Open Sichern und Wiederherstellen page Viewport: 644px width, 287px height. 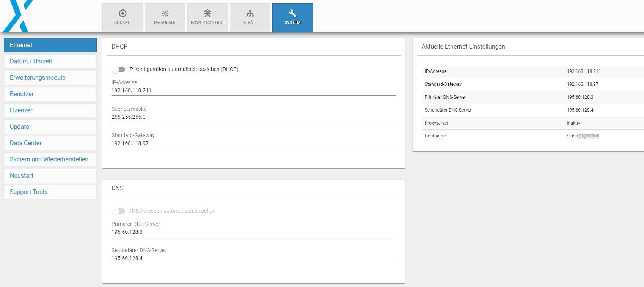pyautogui.click(x=50, y=159)
